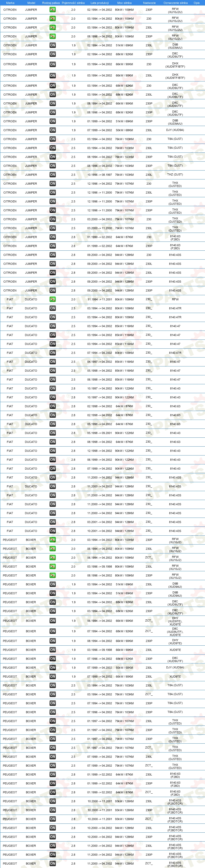
Task: Click Fiat date cell '06.1999 -> 04.2002'
Action: [99, 460]
